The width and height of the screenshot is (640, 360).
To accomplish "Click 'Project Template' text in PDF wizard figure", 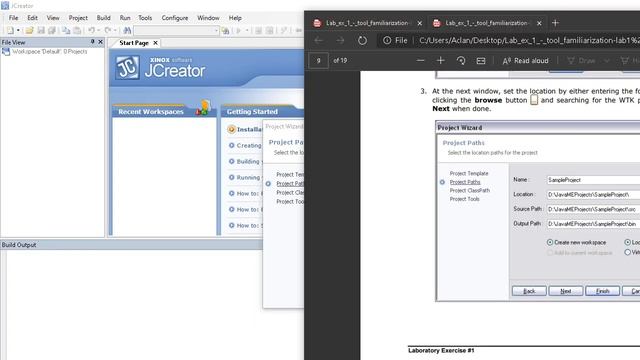I will (469, 173).
